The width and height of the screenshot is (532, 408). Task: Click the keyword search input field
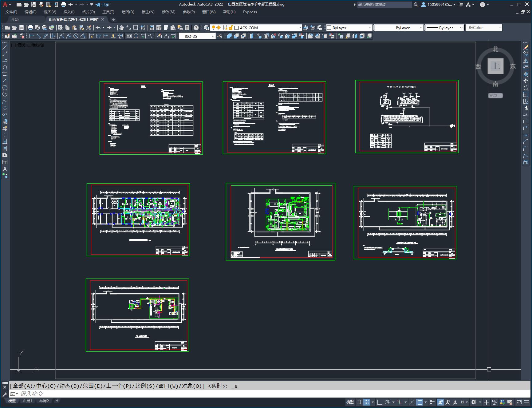[x=384, y=4]
